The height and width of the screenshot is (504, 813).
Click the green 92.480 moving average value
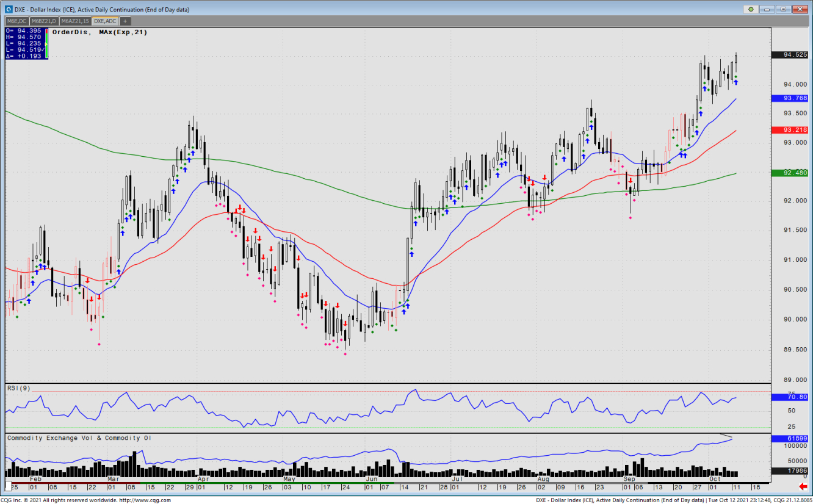click(790, 173)
